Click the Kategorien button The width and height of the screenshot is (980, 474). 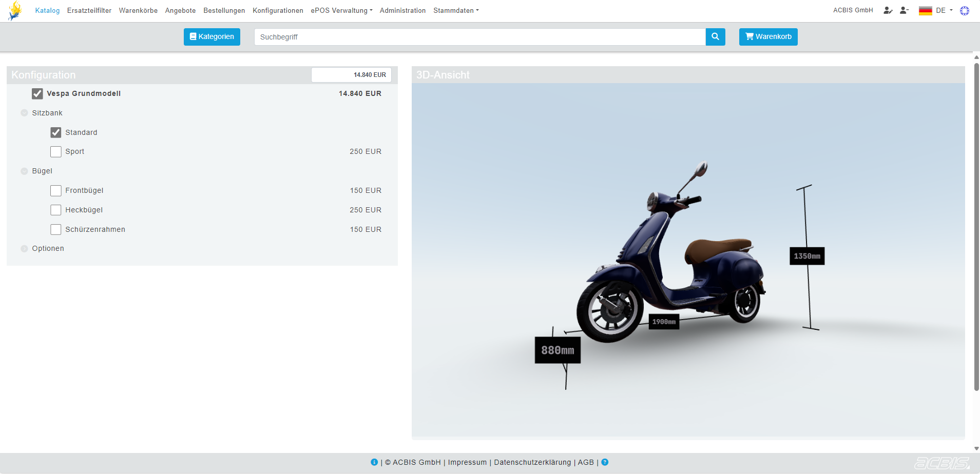212,37
